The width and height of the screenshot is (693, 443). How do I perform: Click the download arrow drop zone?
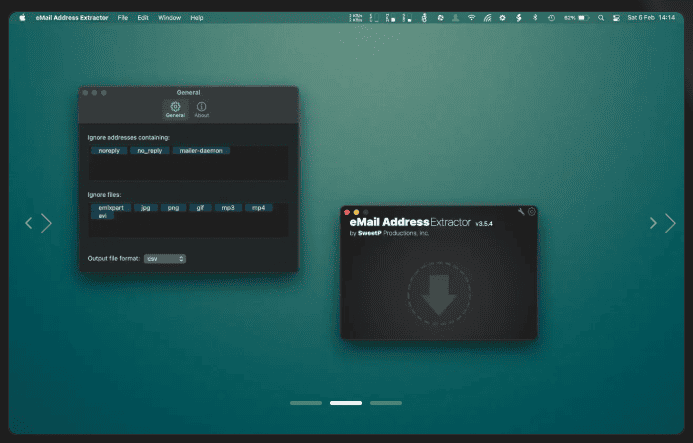[439, 294]
